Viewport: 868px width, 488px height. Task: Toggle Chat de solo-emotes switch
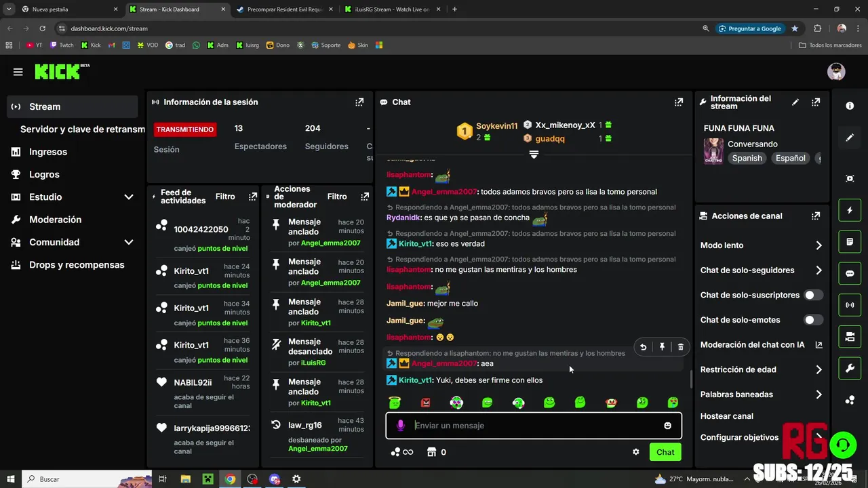click(x=813, y=320)
